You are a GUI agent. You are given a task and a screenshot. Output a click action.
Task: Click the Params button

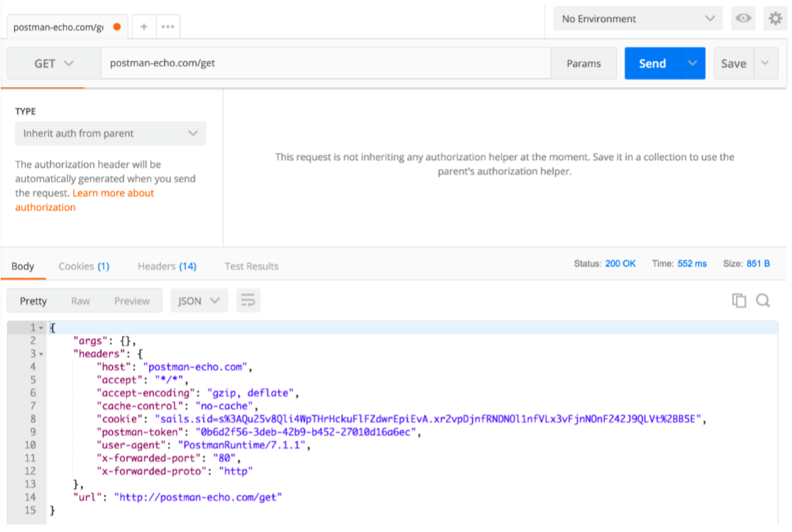click(x=584, y=64)
